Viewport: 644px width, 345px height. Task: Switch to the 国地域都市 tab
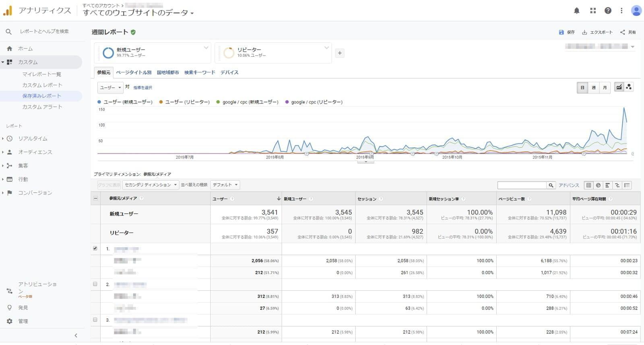(x=168, y=72)
